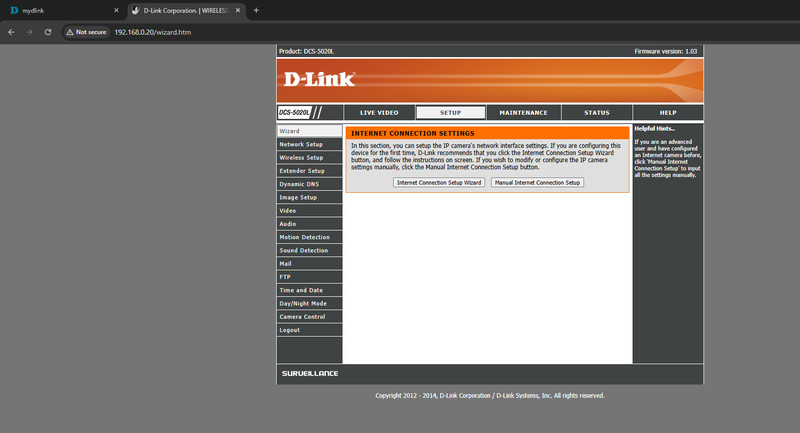
Task: Click the SURVEILLANCE footer label
Action: pyautogui.click(x=310, y=374)
